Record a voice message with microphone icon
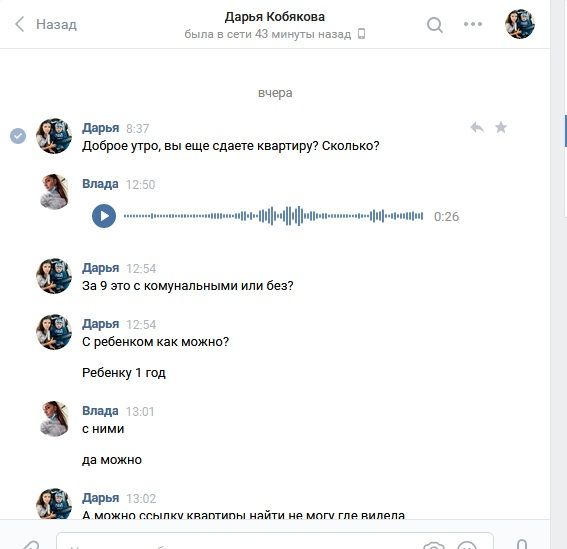Screen dimensions: 567x549 pyautogui.click(x=521, y=544)
